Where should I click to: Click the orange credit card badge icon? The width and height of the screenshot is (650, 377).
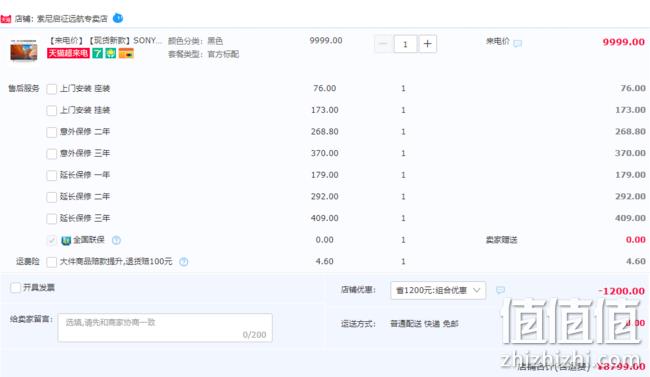pyautogui.click(x=126, y=53)
